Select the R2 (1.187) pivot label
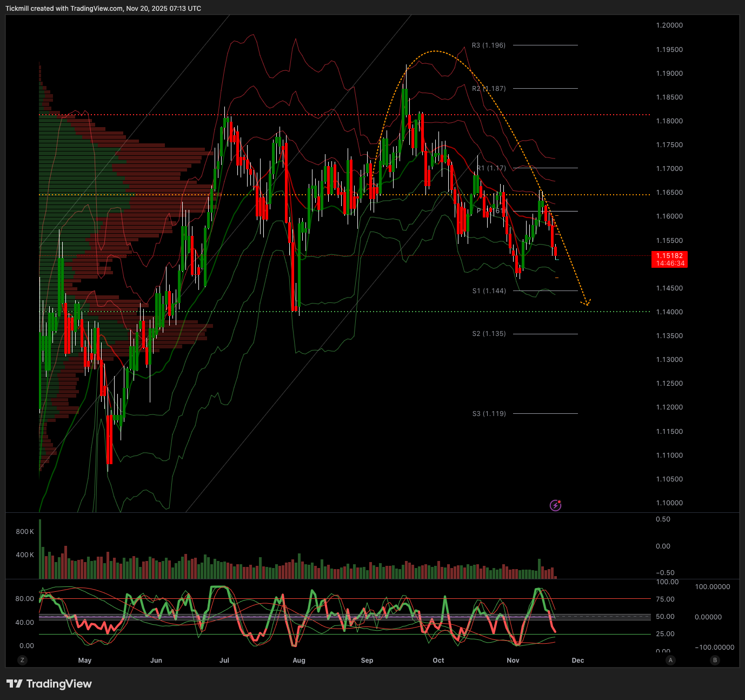745x700 pixels. pyautogui.click(x=489, y=89)
